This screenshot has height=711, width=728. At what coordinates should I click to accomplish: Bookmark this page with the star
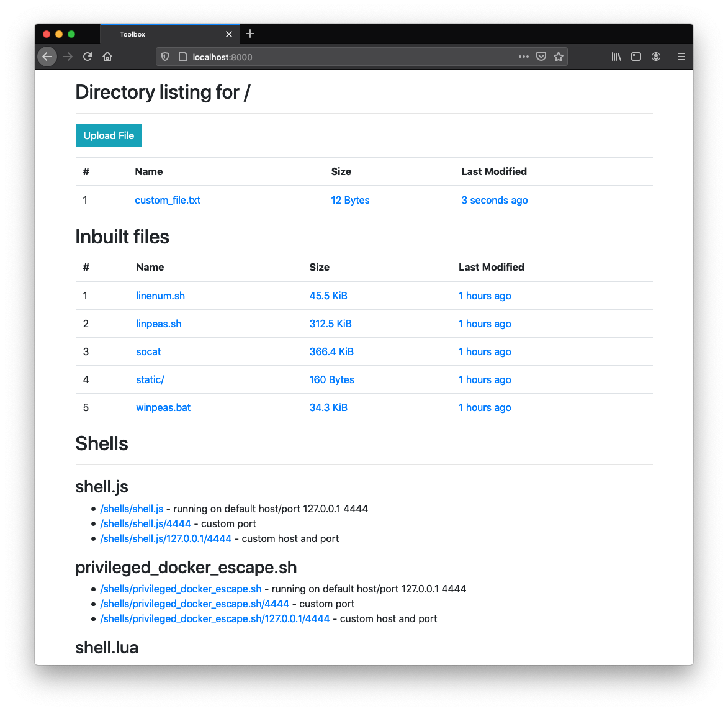pos(559,57)
